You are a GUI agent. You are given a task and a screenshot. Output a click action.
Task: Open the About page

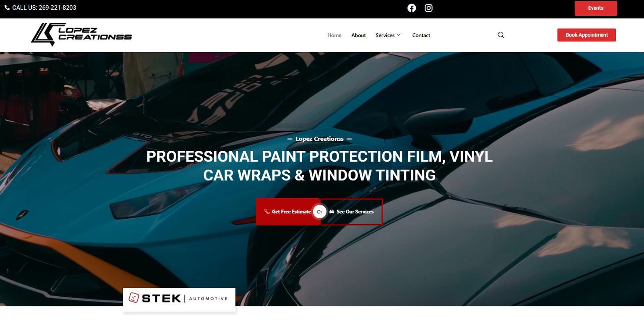(x=358, y=35)
